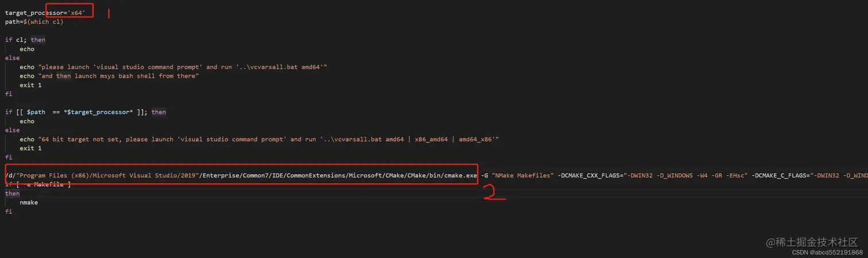This screenshot has width=868, height=258.
Task: Click the line "if [[ $path == *$target_processor* ]]; then"
Action: click(x=86, y=112)
